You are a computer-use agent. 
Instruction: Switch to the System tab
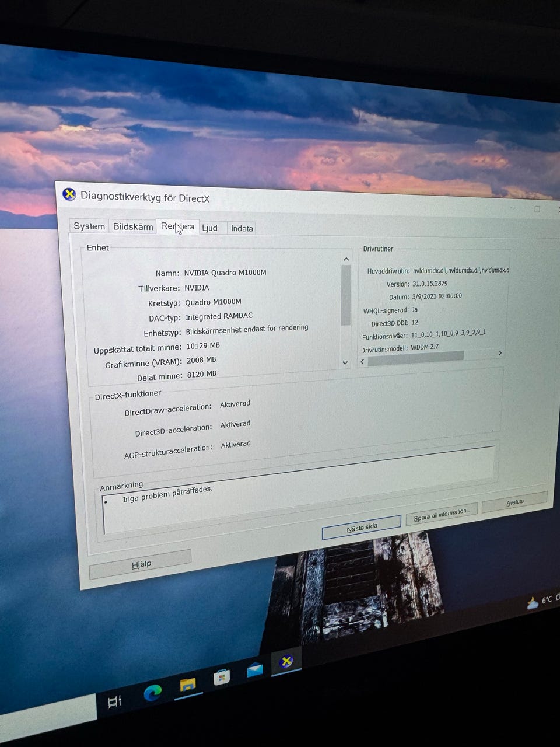click(x=89, y=226)
